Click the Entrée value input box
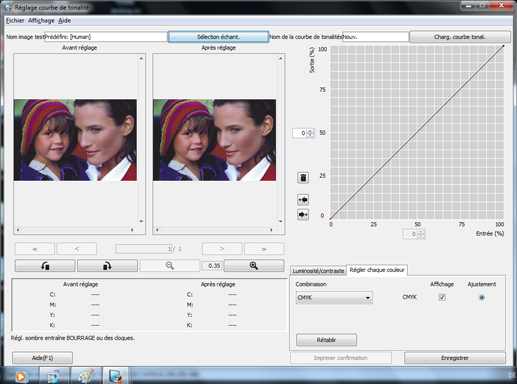This screenshot has height=384, width=517. [410, 234]
